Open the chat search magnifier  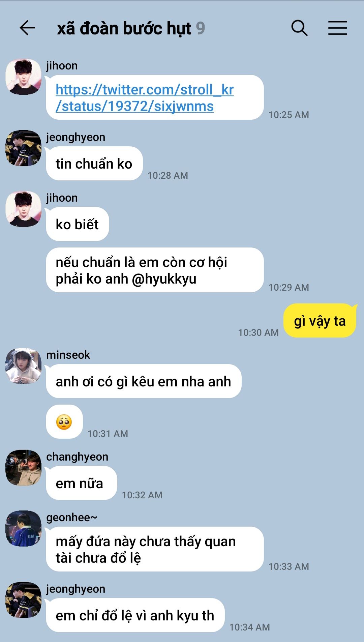[x=299, y=28]
